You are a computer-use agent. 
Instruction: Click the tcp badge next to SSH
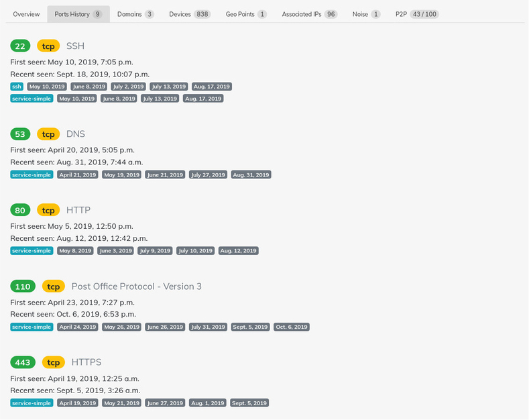point(48,46)
